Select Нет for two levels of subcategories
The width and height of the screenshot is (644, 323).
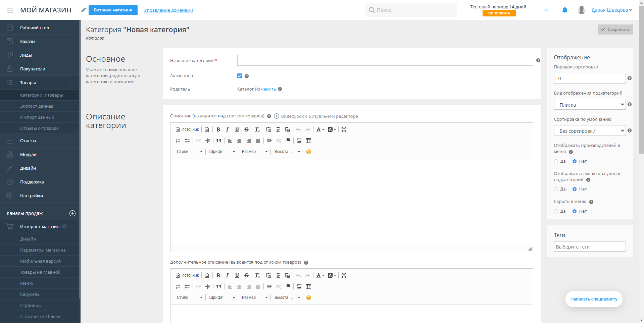575,189
